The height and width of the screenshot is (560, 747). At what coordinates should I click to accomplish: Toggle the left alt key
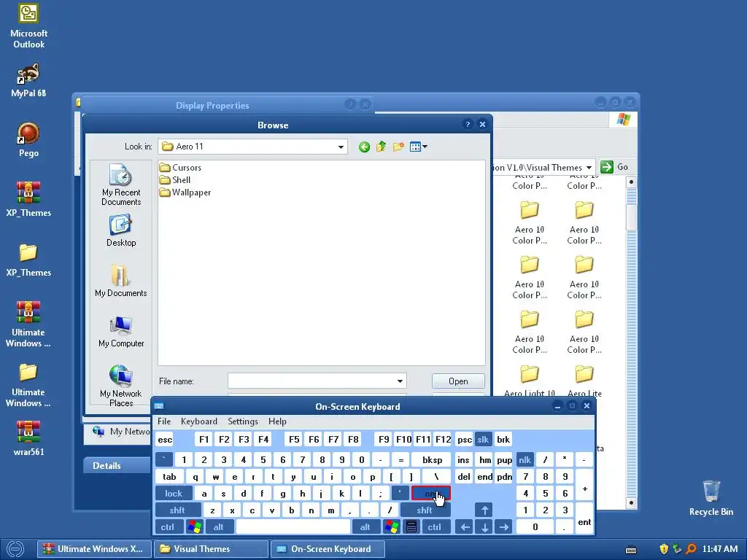pyautogui.click(x=219, y=527)
